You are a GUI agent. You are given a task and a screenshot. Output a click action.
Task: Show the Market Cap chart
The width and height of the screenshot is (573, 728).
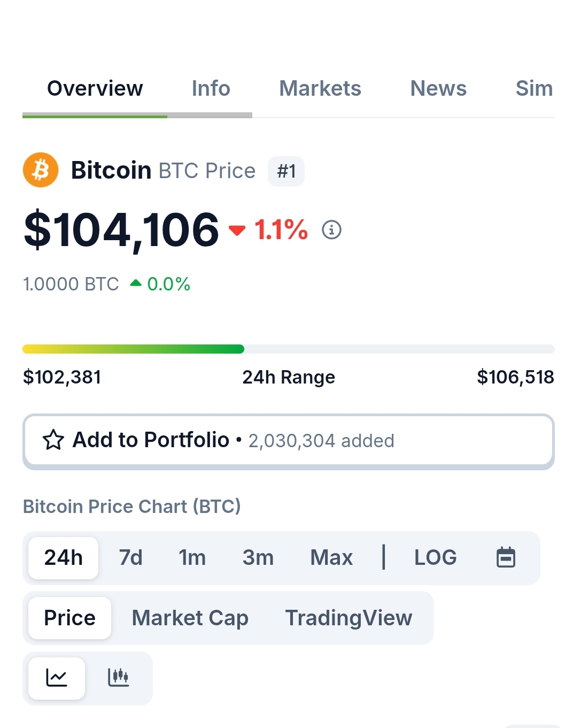coord(190,618)
